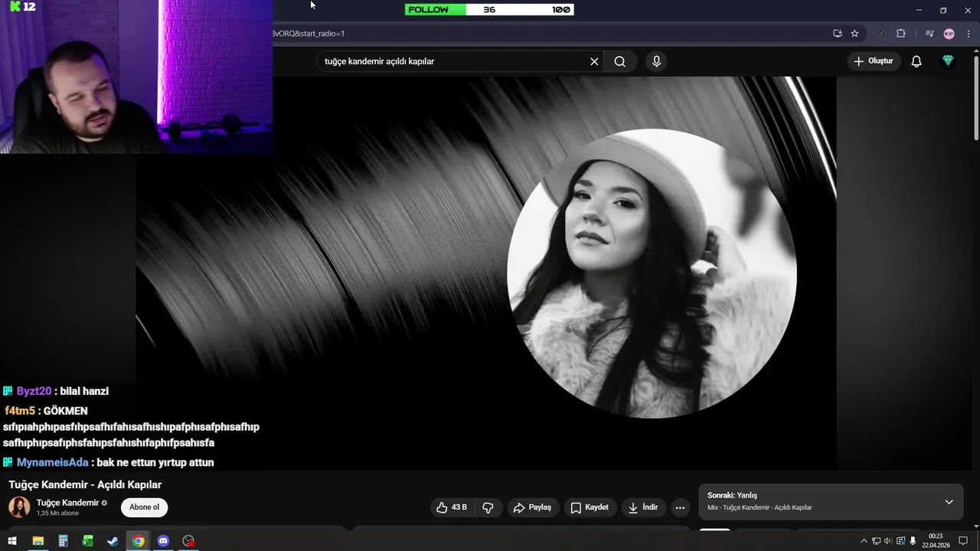Open Calculator from the taskbar

point(63,541)
